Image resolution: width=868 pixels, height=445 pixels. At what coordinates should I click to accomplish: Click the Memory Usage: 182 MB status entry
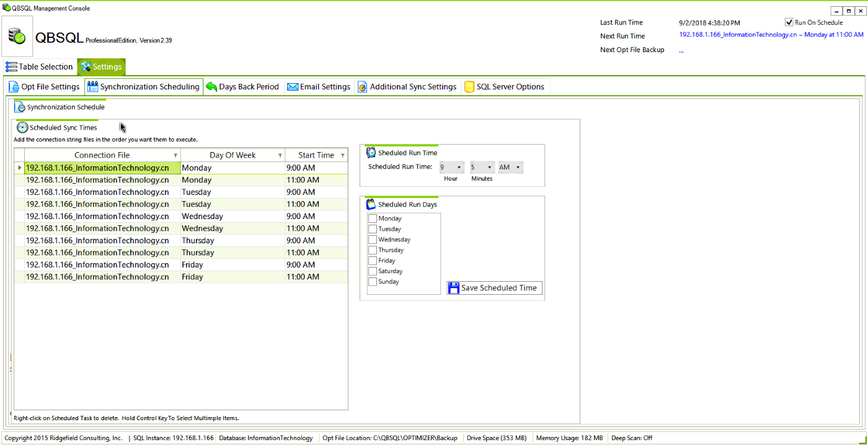click(x=569, y=438)
